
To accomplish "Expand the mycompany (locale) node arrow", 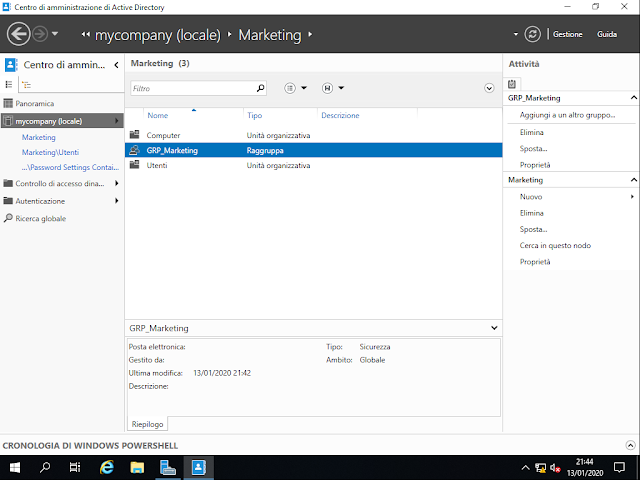I will click(117, 121).
